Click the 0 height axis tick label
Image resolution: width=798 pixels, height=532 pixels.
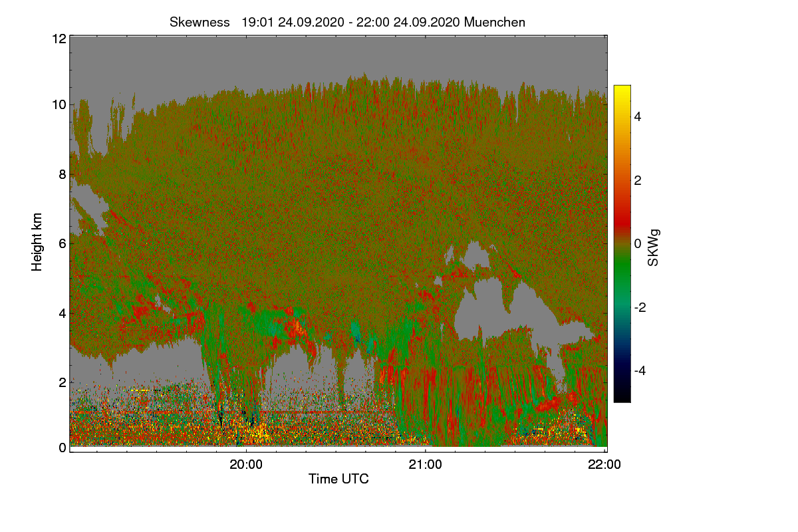tap(62, 448)
